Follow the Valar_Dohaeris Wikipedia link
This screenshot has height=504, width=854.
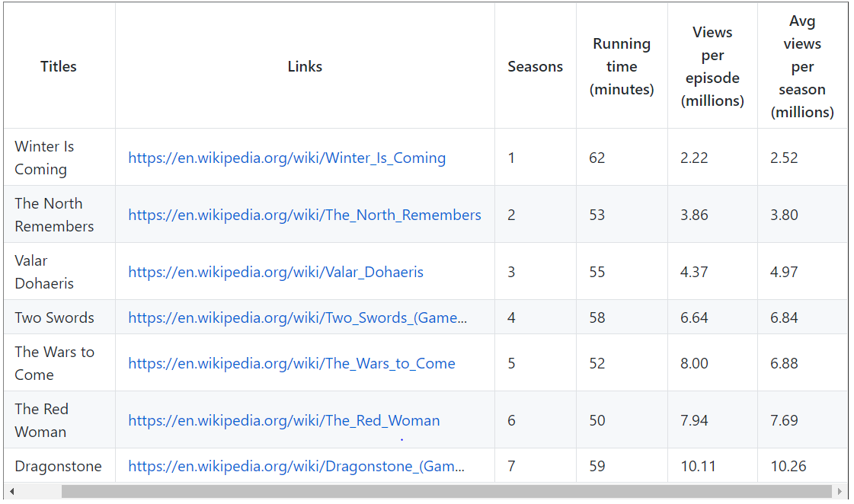coord(276,272)
